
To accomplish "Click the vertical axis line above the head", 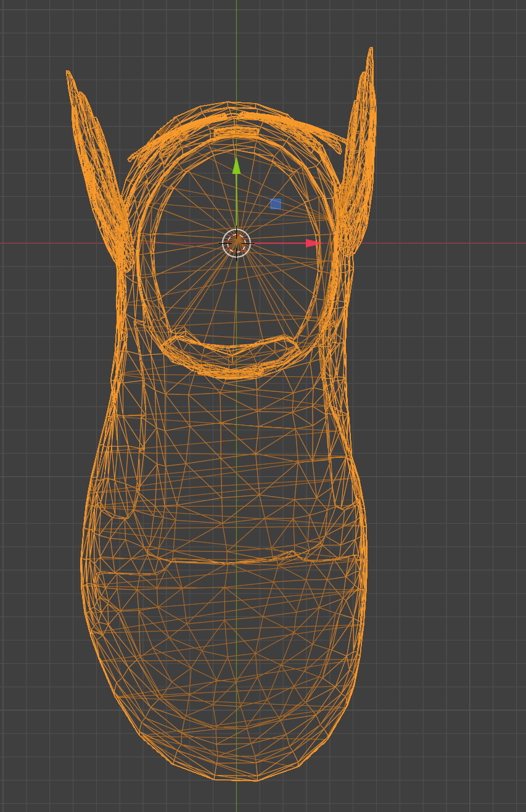I will [236, 49].
